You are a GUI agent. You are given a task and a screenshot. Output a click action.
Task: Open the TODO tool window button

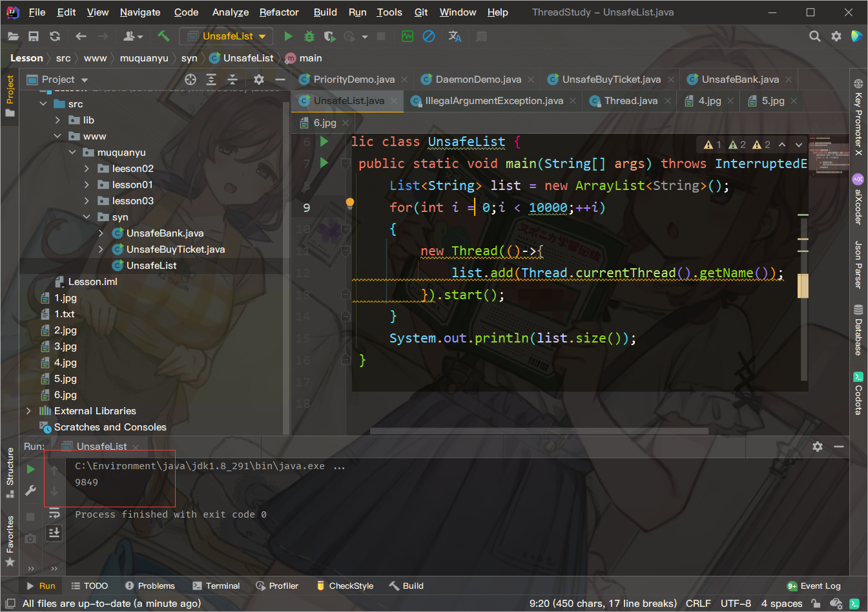[x=89, y=586]
